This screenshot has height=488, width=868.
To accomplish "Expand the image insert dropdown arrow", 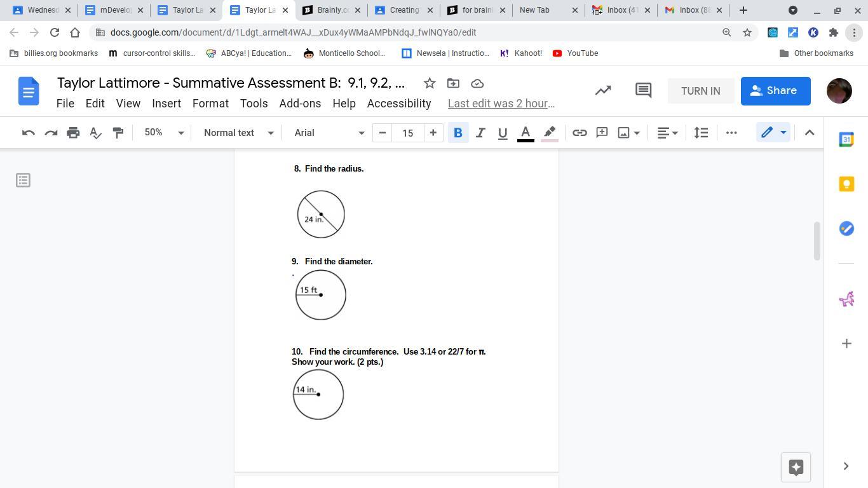I will [637, 133].
